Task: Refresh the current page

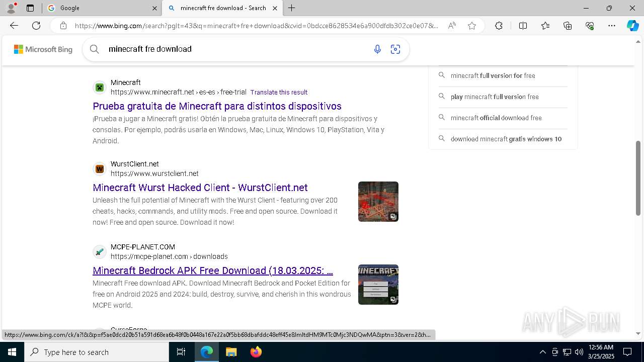Action: tap(36, 26)
